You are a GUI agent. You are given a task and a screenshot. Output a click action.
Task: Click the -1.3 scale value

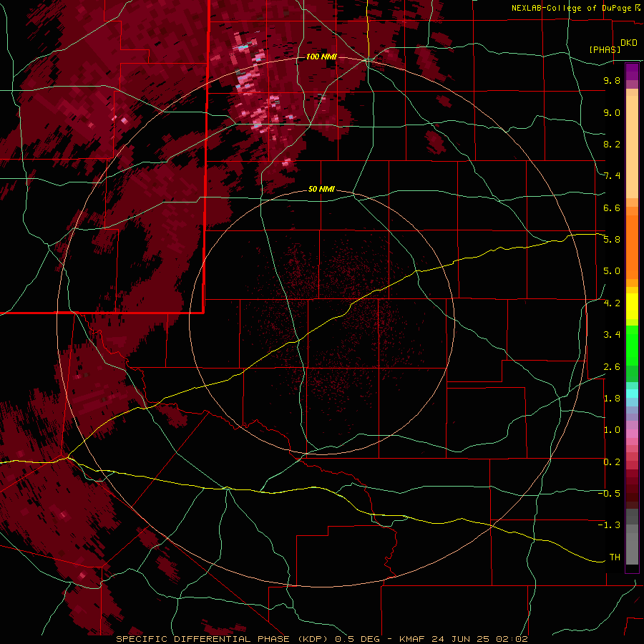coord(609,525)
